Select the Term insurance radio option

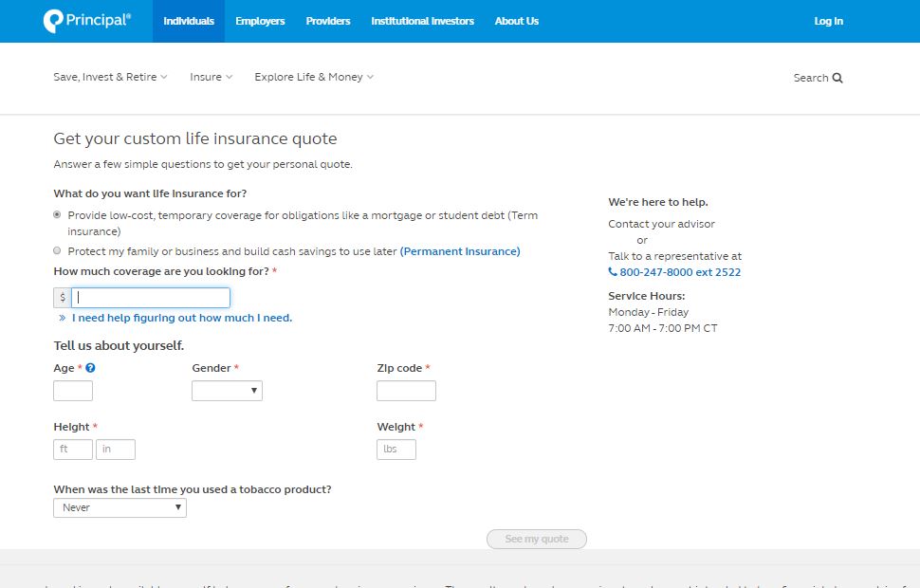(58, 214)
